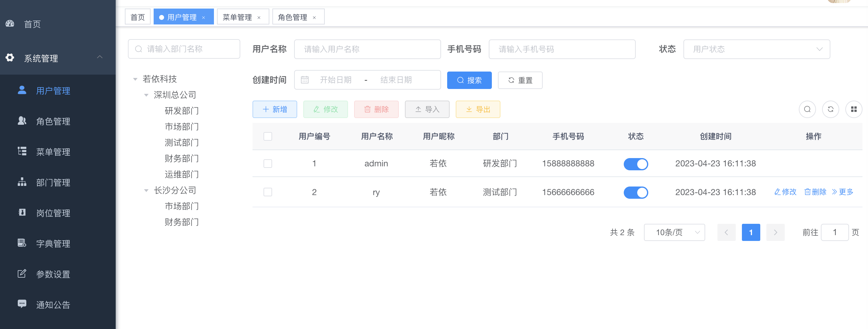This screenshot has height=329, width=868.
Task: Check the checkbox for admin row
Action: (268, 164)
